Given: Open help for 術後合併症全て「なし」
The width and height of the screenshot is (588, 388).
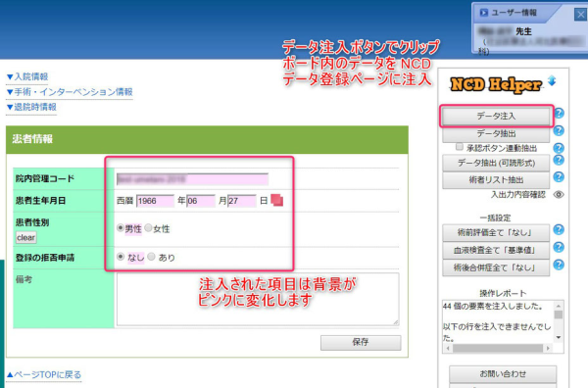Looking at the screenshot, I should coord(559,265).
